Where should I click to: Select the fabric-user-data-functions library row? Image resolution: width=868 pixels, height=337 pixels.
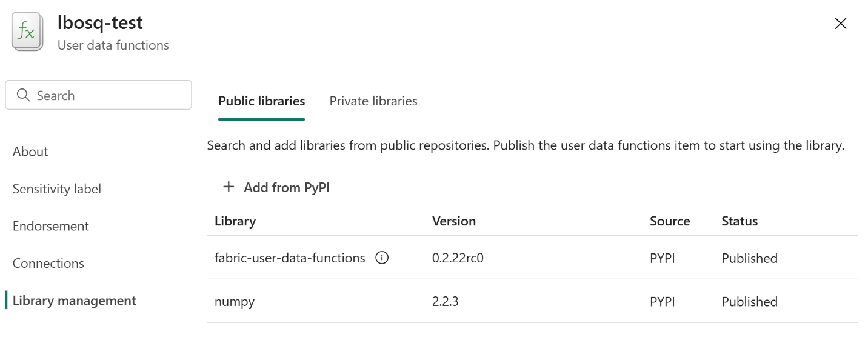coord(532,258)
